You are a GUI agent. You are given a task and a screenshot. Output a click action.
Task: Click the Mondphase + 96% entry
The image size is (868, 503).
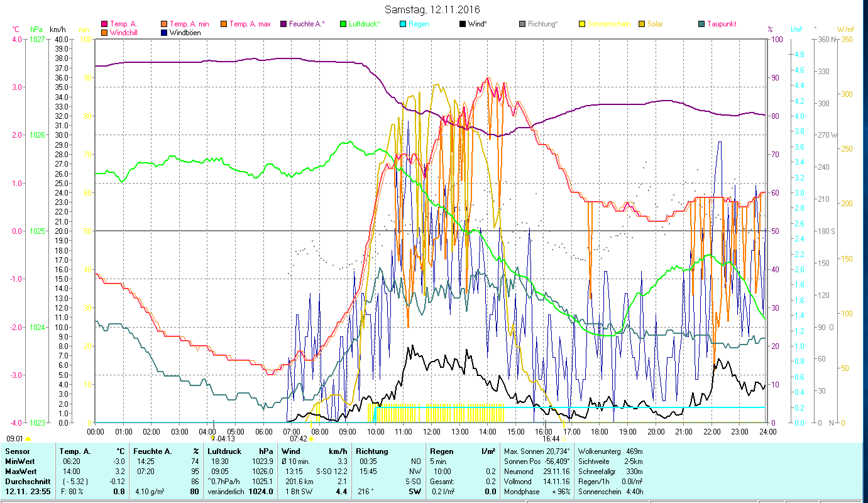coord(537,492)
